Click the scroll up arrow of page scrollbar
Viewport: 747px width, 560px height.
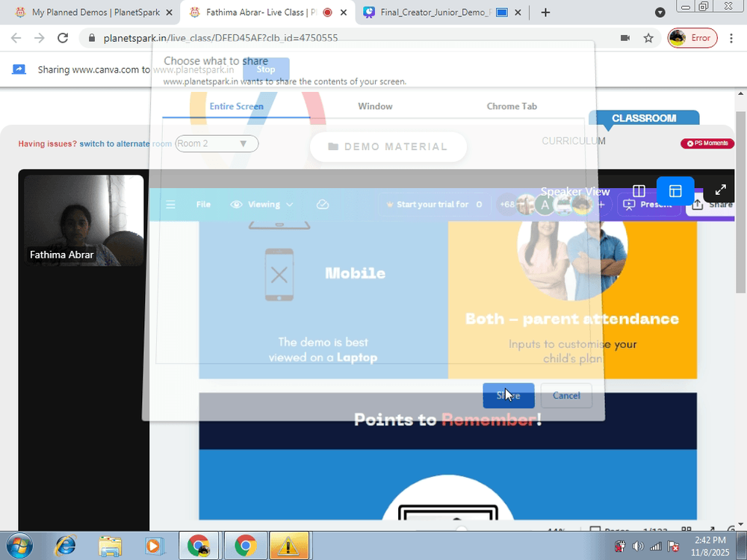coord(740,94)
